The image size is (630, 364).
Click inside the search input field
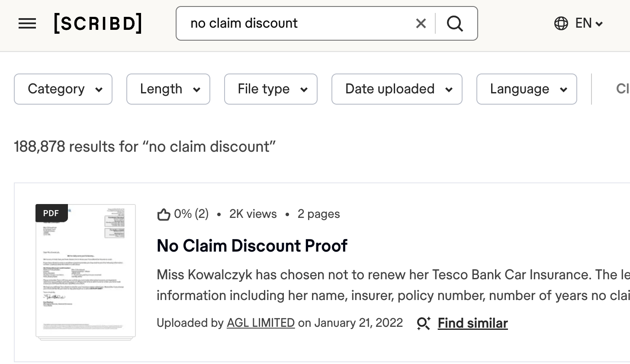coord(303,23)
